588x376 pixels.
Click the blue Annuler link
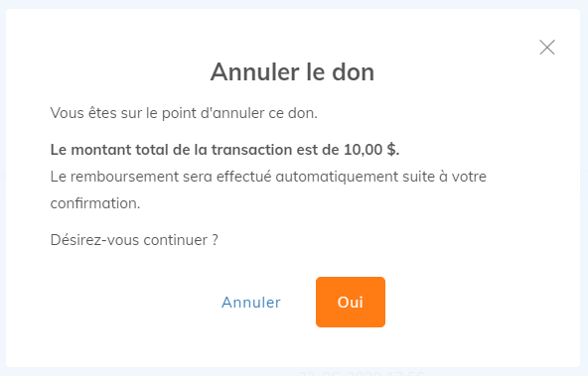point(251,303)
